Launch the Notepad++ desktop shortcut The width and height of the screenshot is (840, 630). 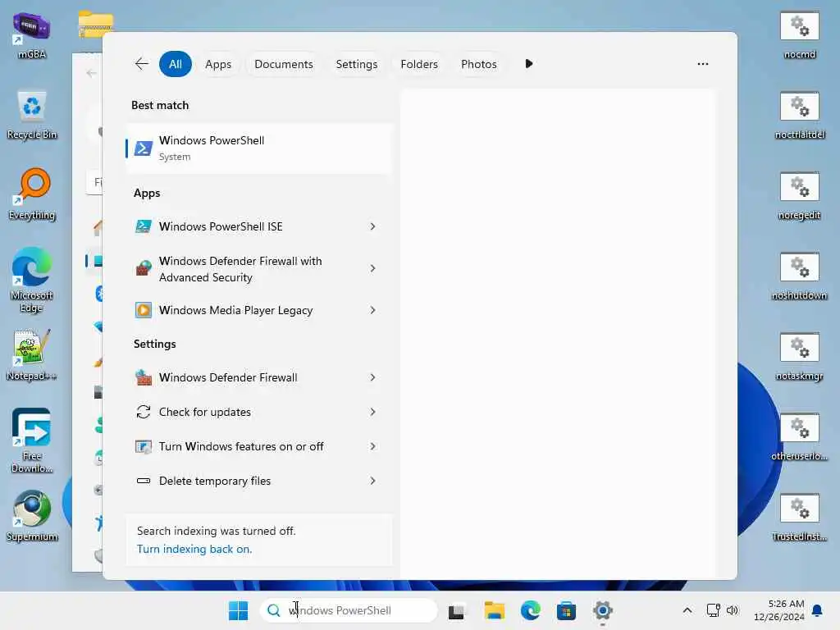tap(32, 354)
